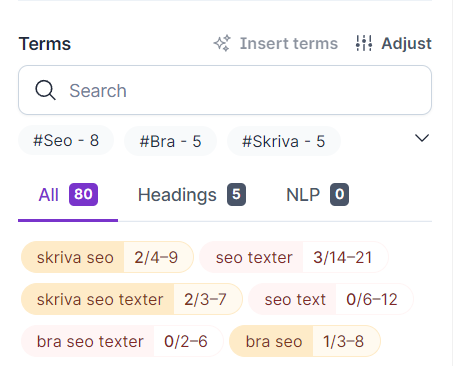Switch to the Headings tab
Image resolution: width=453 pixels, height=366 pixels.
192,195
